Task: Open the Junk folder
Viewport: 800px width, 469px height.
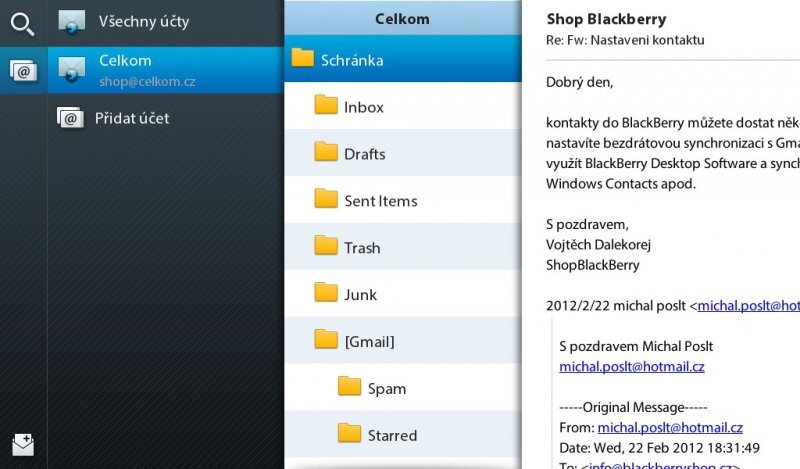Action: [403, 293]
